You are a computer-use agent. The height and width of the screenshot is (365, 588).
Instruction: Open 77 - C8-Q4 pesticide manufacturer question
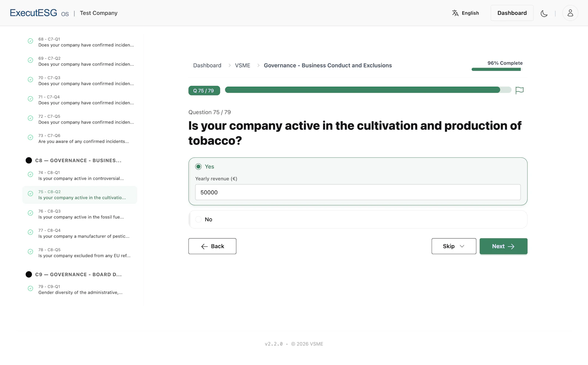[x=80, y=233]
